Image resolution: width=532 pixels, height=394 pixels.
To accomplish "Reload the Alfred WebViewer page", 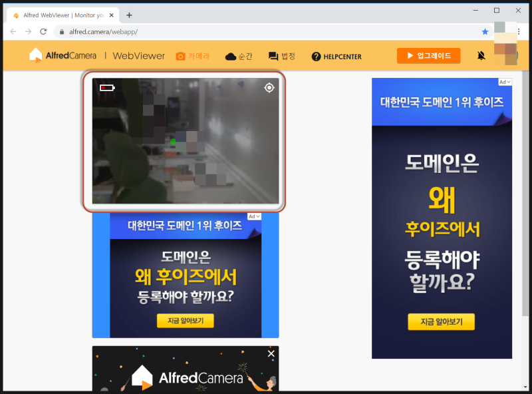I will (43, 31).
